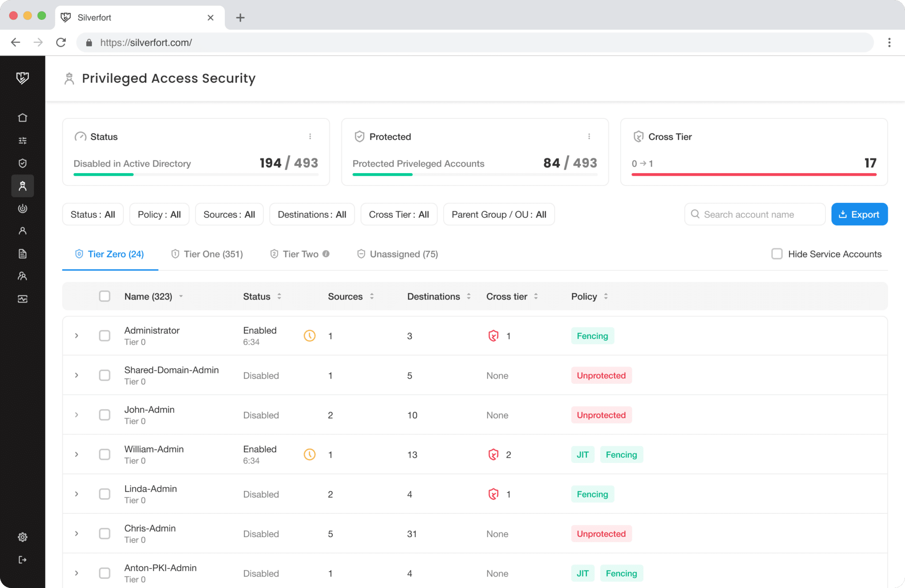Click the sliders settings sidebar icon
Screen dimensions: 905x588
point(23,140)
